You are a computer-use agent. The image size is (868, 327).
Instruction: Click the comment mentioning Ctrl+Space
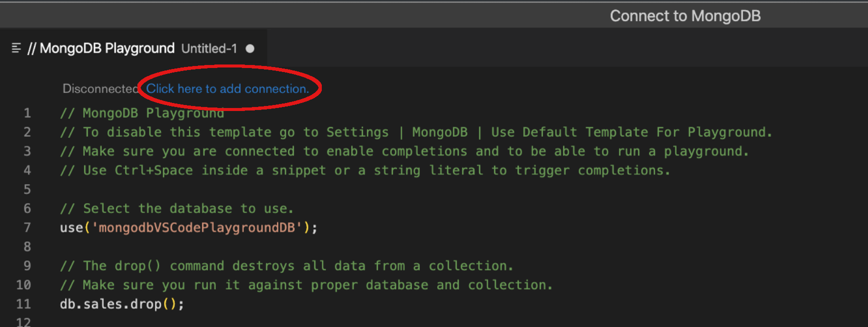click(365, 170)
